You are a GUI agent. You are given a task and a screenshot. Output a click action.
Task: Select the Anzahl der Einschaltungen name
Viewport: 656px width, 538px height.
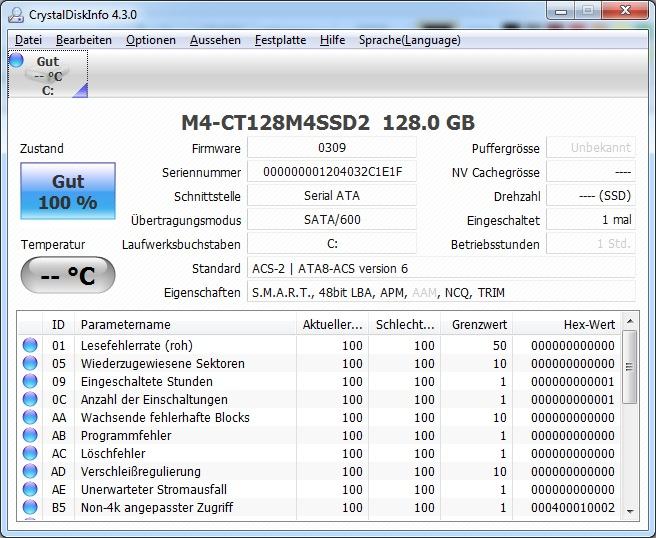tap(154, 399)
